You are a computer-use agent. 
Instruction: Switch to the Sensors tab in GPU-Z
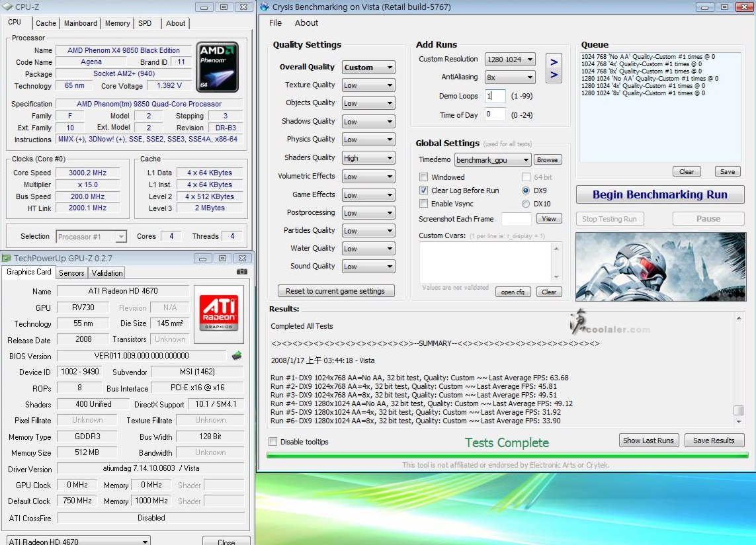tap(71, 273)
